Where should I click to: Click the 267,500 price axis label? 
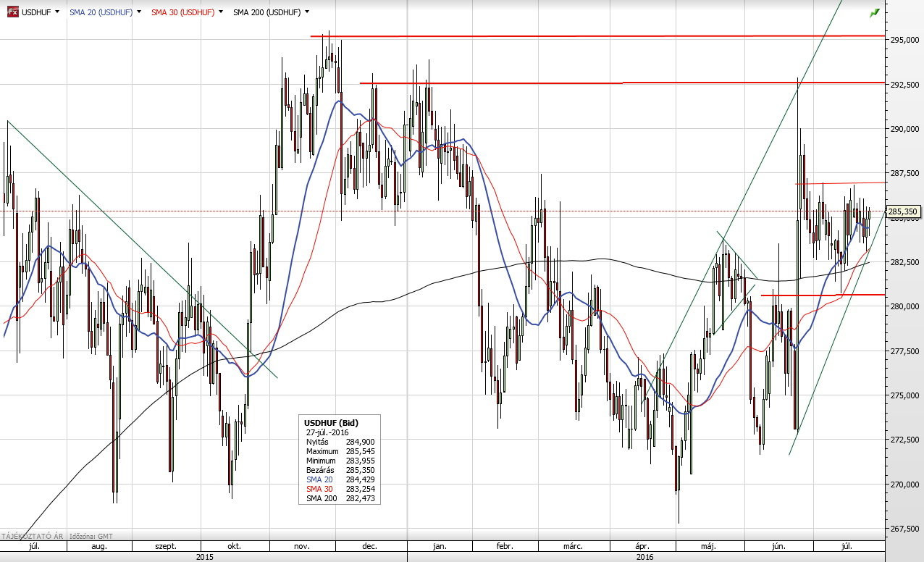[903, 529]
